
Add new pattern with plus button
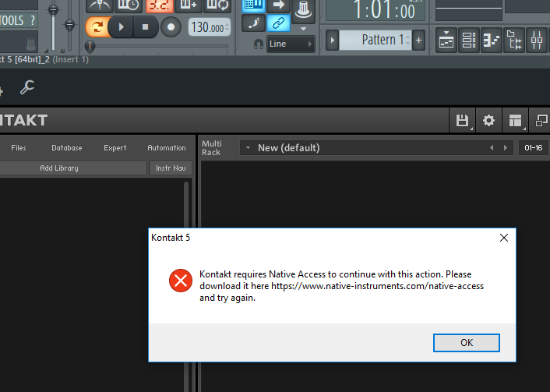[x=419, y=40]
